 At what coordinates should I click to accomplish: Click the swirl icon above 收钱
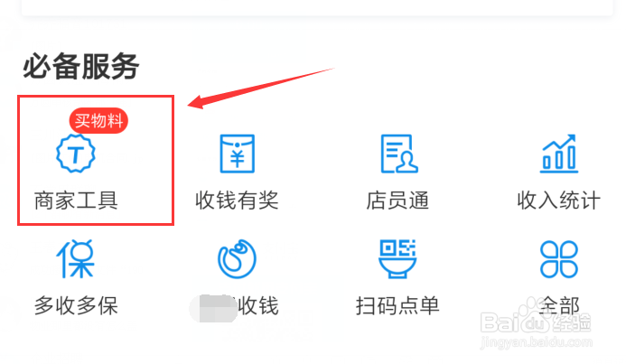238,259
